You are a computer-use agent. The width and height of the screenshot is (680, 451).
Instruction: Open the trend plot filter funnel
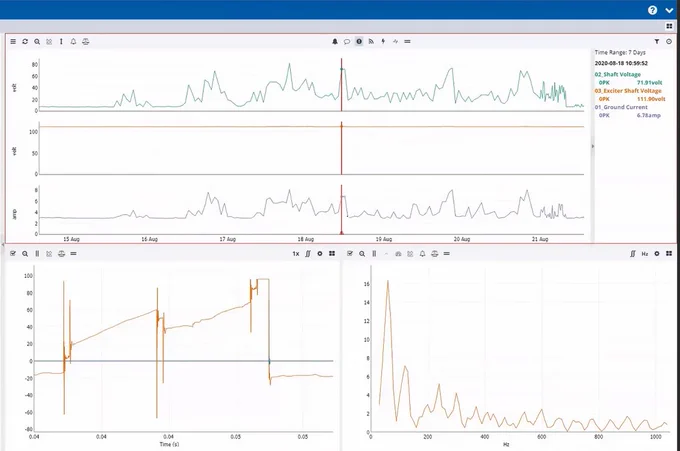pyautogui.click(x=657, y=42)
